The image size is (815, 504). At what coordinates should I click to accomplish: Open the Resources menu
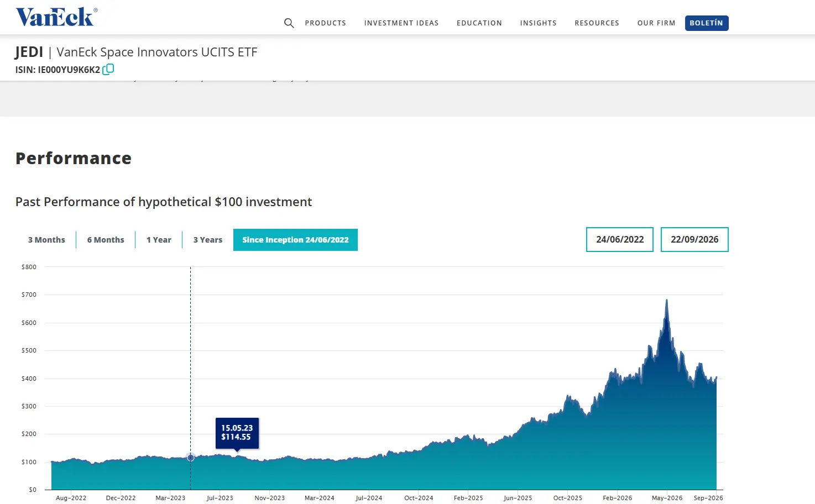(x=597, y=23)
